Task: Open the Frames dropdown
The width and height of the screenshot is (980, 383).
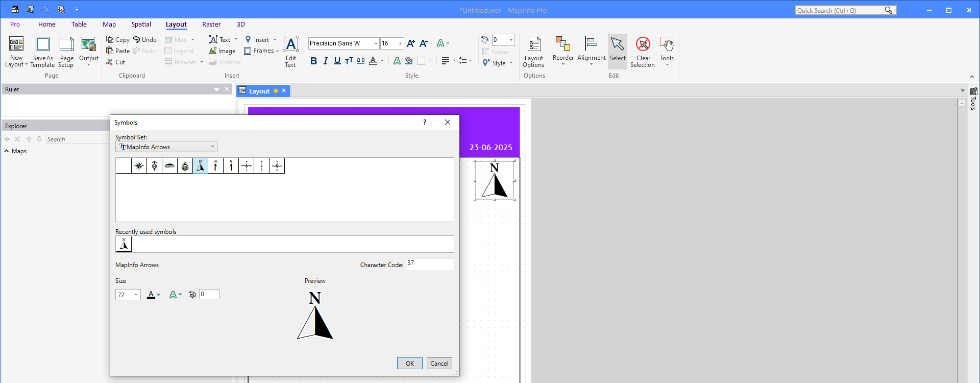Action: coord(262,51)
